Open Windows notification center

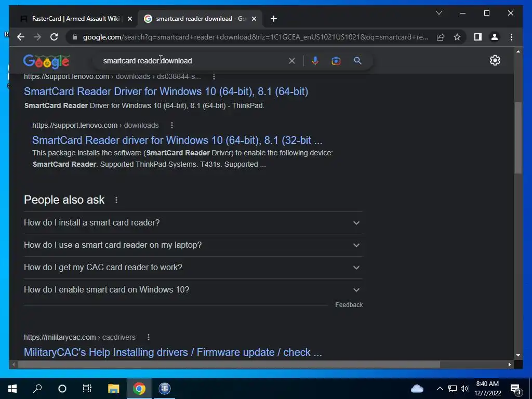(x=516, y=389)
